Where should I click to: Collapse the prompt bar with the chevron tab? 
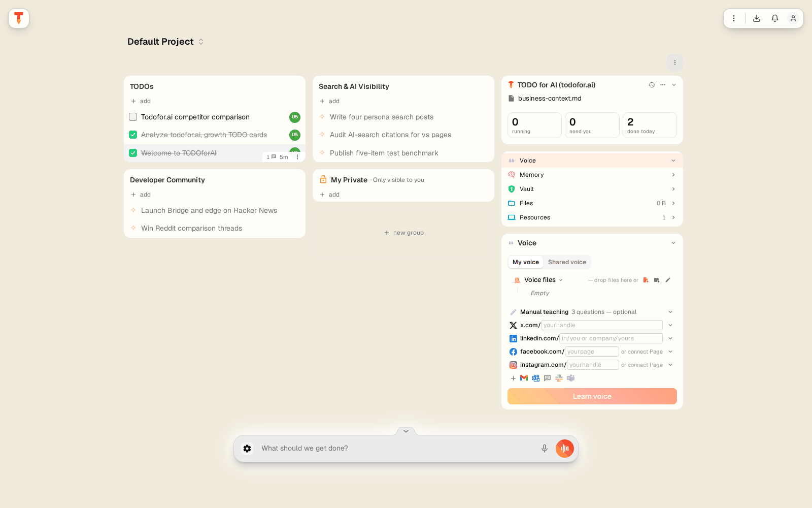click(406, 431)
